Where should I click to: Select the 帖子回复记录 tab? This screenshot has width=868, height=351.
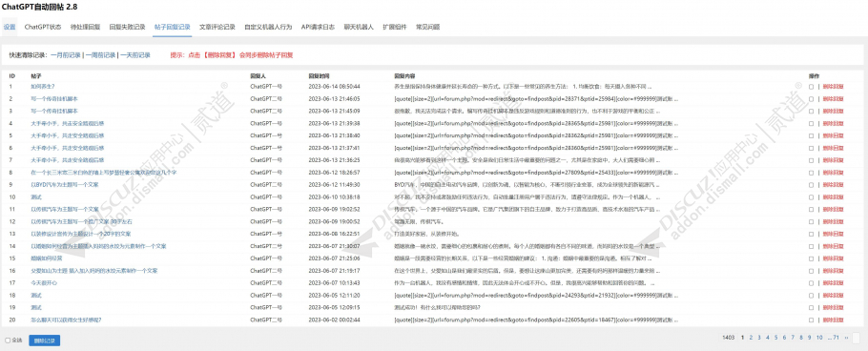pyautogui.click(x=172, y=27)
